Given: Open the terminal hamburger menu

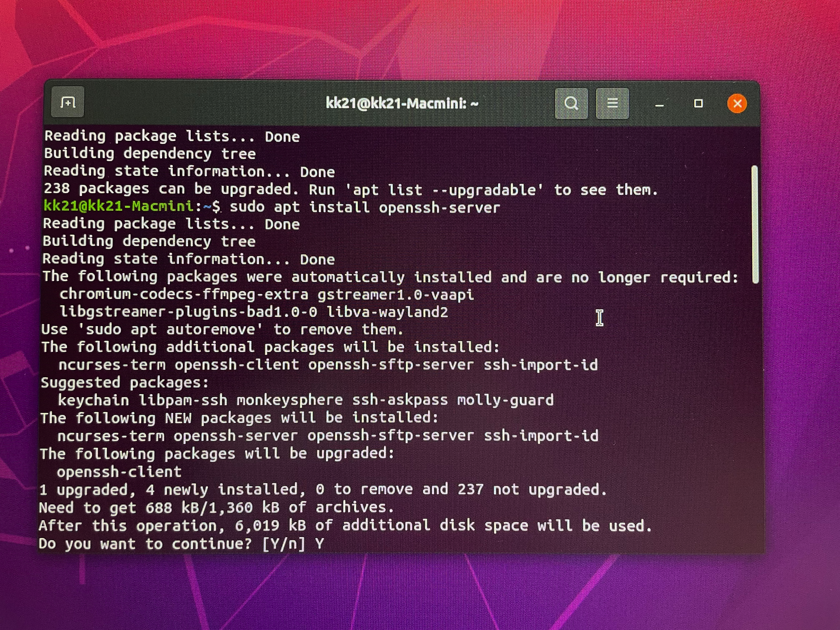Looking at the screenshot, I should click(612, 103).
